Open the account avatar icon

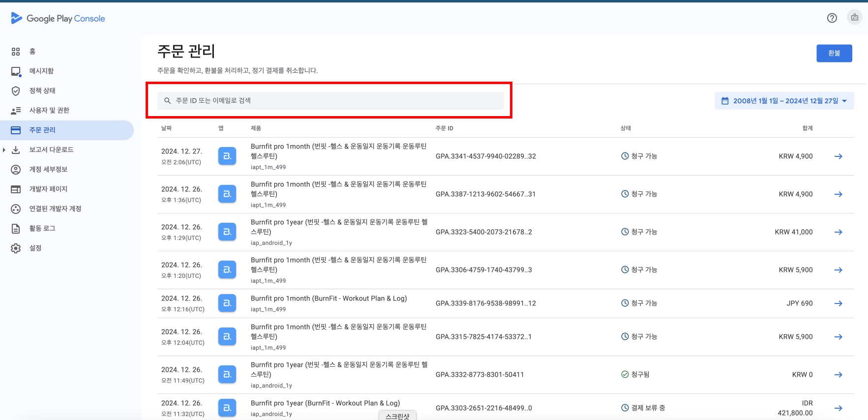(x=855, y=18)
